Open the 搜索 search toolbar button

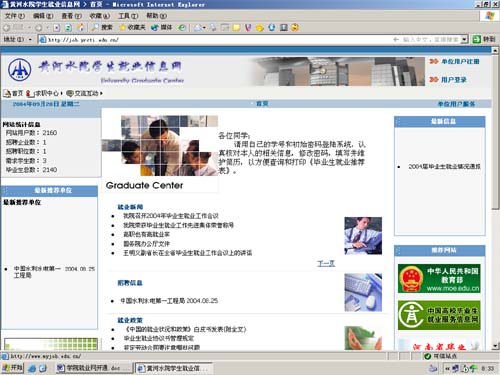coord(103,28)
